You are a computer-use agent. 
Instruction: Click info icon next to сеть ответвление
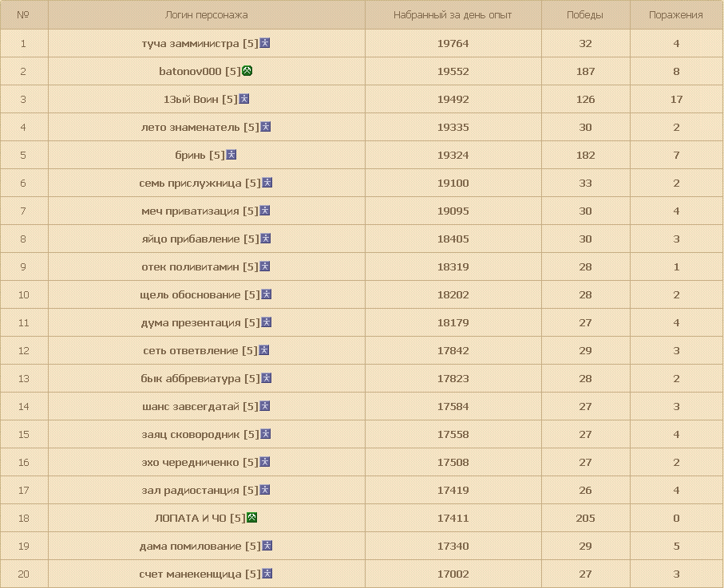click(263, 349)
